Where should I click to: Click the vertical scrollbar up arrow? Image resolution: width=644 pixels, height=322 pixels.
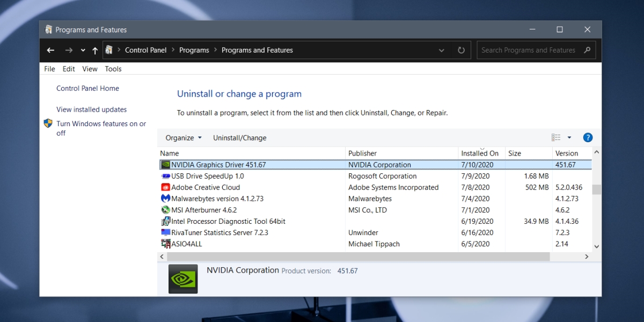click(x=596, y=152)
